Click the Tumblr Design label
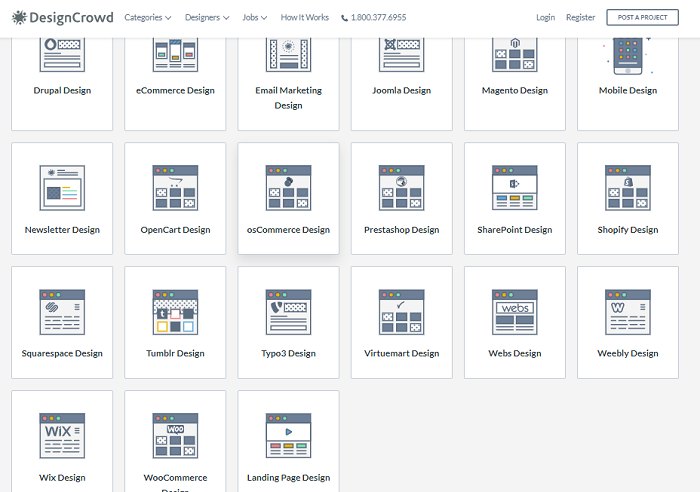Image resolution: width=700 pixels, height=492 pixels. 175,353
